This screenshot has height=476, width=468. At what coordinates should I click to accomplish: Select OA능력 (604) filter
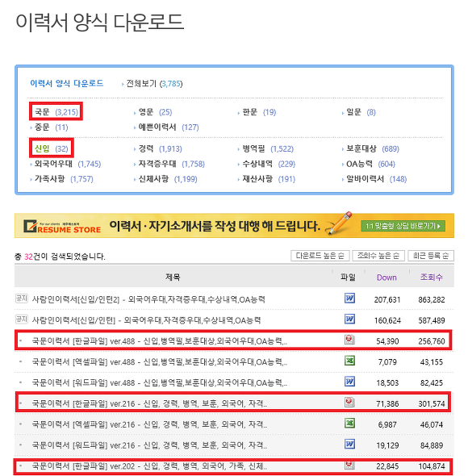(370, 164)
